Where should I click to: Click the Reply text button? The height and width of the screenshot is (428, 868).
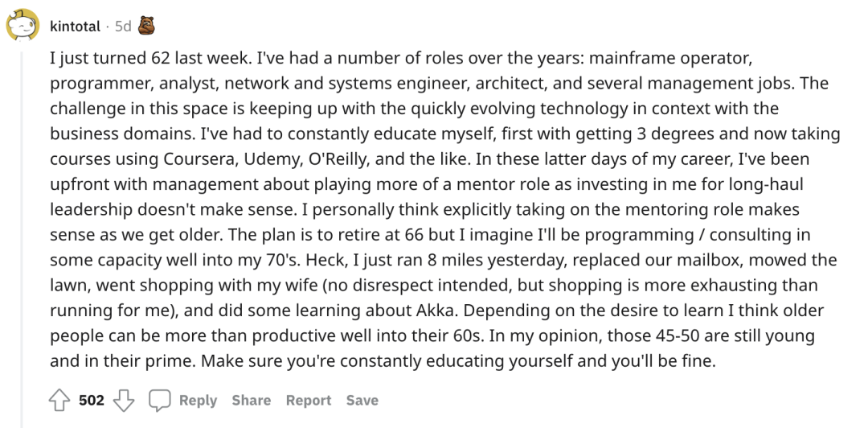point(198,401)
